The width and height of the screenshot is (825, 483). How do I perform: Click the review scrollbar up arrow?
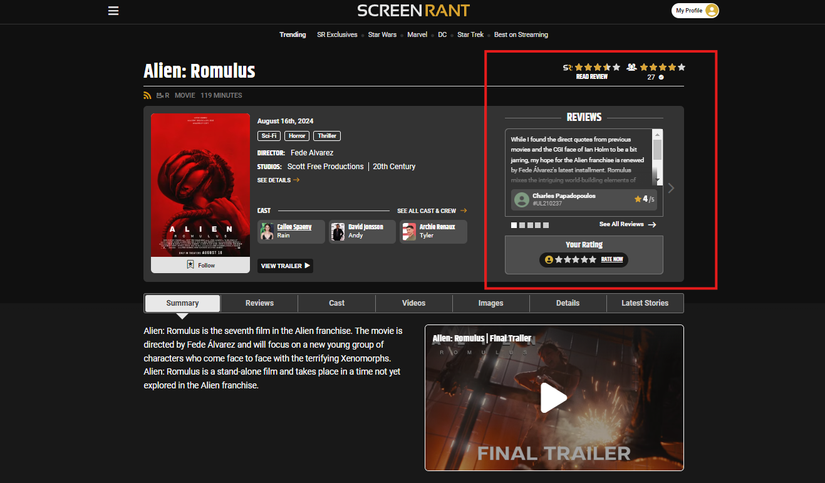click(657, 135)
